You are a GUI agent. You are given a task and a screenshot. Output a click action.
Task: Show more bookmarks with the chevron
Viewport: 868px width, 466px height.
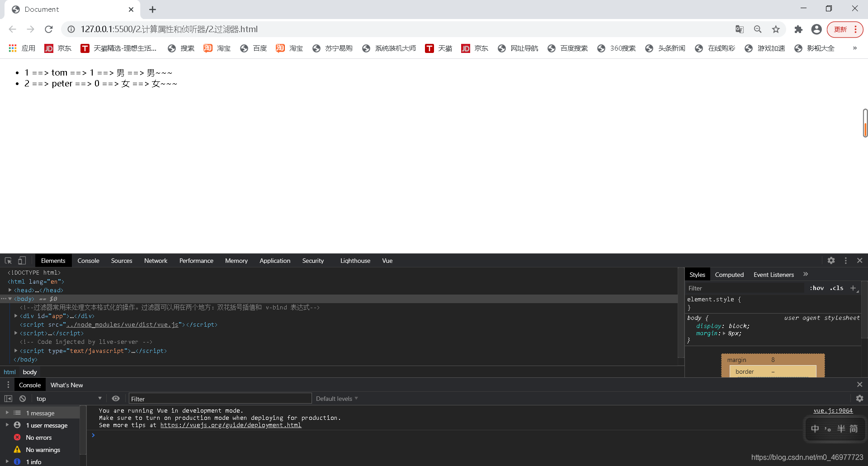[x=855, y=48]
